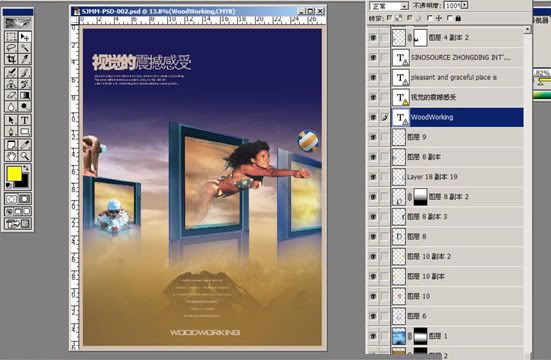Select the SINOSOURCE ZHONGDING text layer
551x360 pixels.
(457, 57)
